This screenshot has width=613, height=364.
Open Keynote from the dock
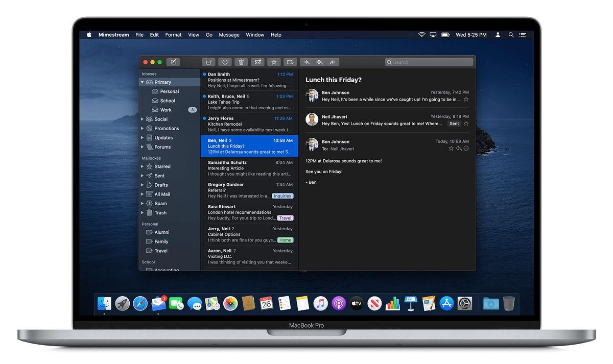(411, 304)
